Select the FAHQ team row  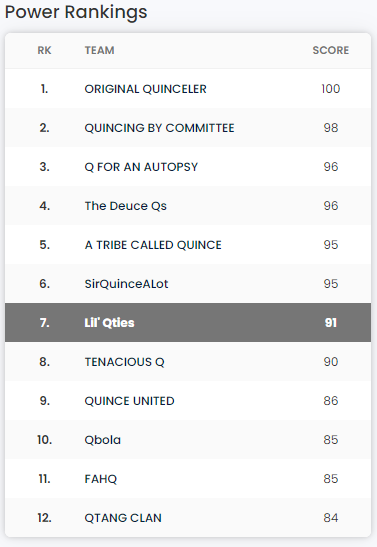pos(188,479)
